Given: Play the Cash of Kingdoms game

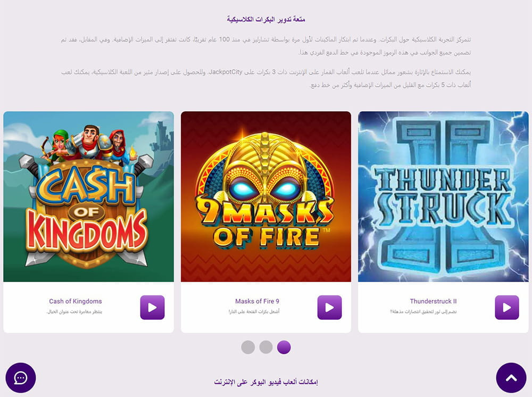Looking at the screenshot, I should (152, 308).
